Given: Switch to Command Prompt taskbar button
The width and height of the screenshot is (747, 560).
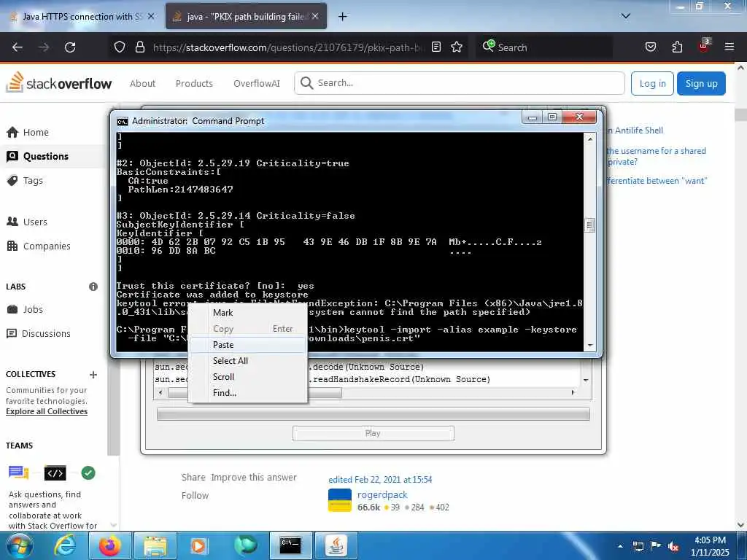Looking at the screenshot, I should click(290, 545).
